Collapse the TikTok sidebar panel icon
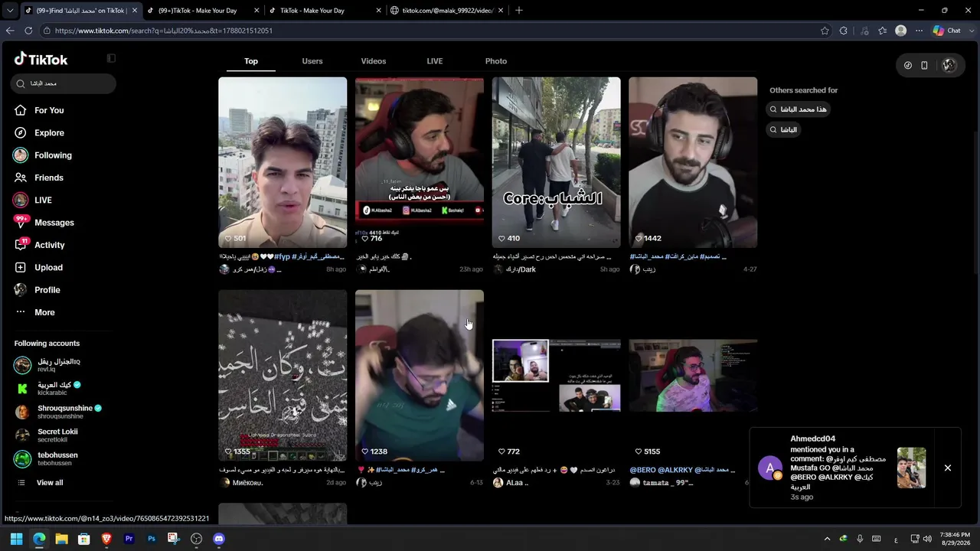 click(111, 58)
